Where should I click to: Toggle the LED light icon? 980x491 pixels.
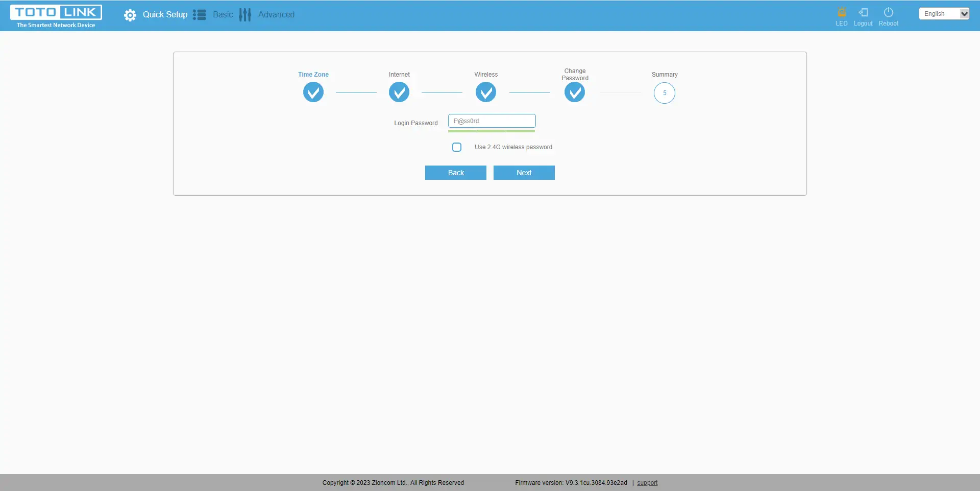(x=842, y=12)
